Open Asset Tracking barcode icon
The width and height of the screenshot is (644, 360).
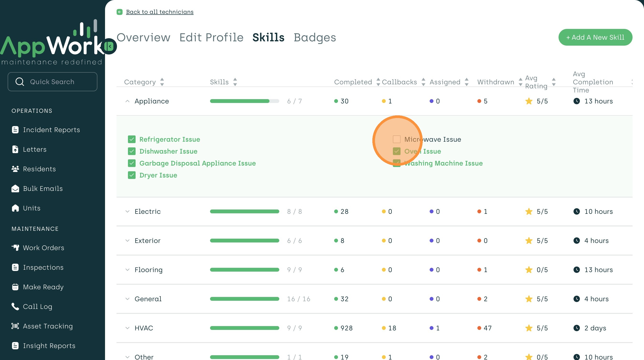[x=15, y=326]
